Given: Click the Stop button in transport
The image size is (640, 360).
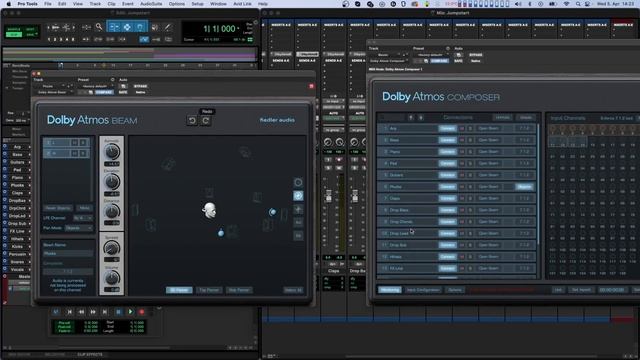Looking at the screenshot, I should click(x=118, y=312).
